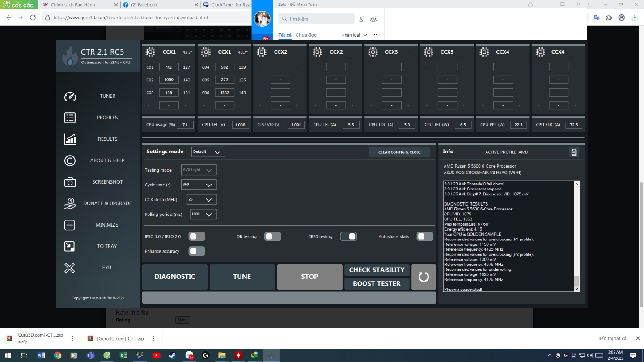The height and width of the screenshot is (362, 644).
Task: Switch to the ClockTuner for Ryzen tab
Action: point(226,5)
